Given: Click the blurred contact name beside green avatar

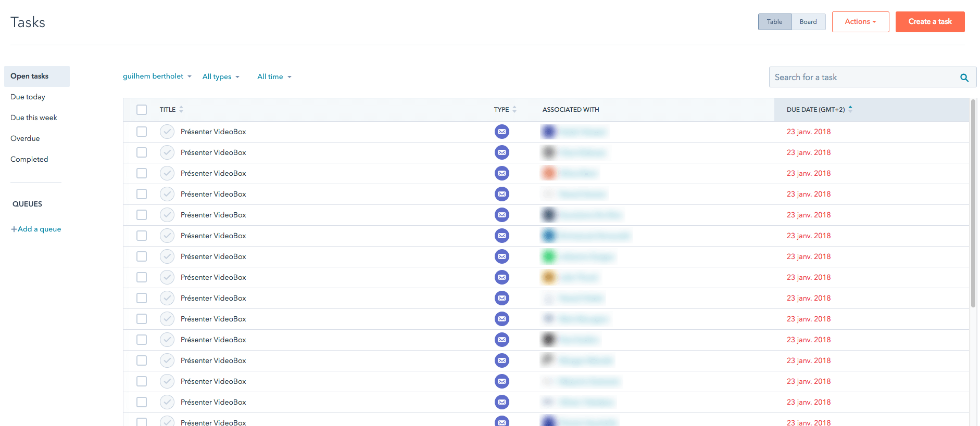Looking at the screenshot, I should (587, 256).
